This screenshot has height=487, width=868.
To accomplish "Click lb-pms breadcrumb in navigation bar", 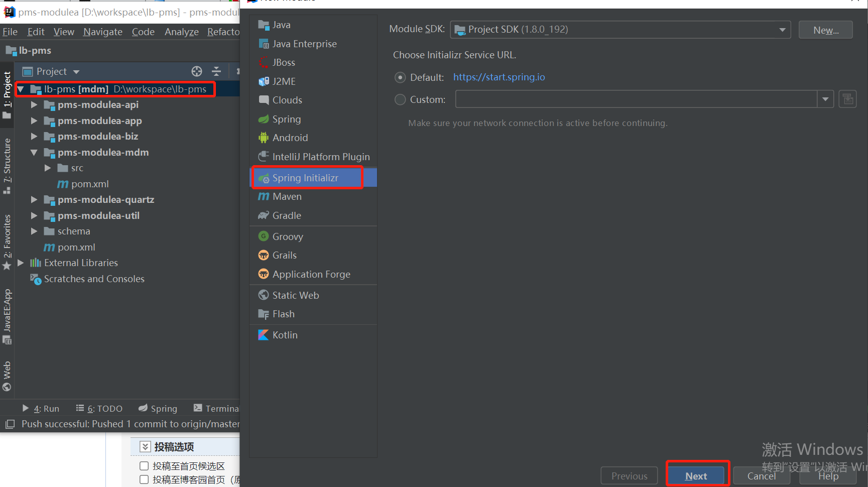I will coord(29,50).
